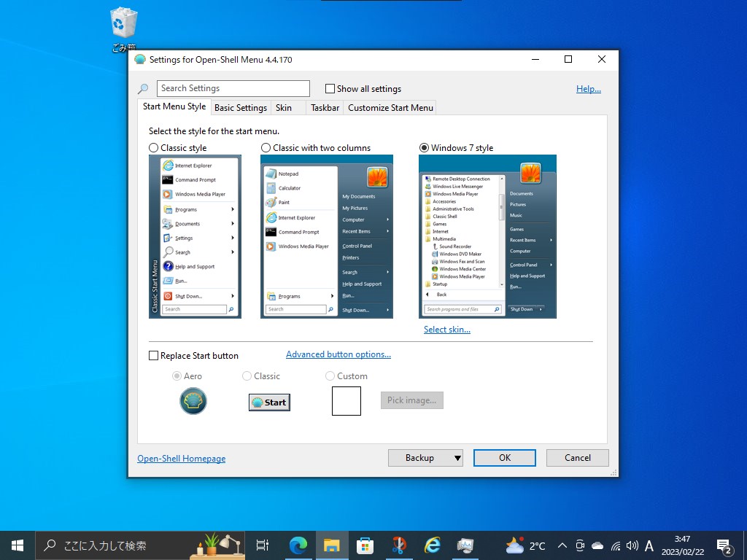Click into the Search Settings field
747x560 pixels.
233,88
